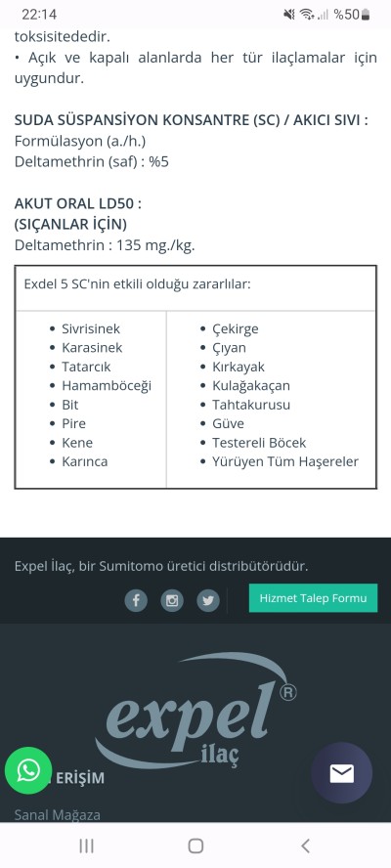Tap the green WhatsApp chat bubble
The image size is (391, 868).
pyautogui.click(x=28, y=770)
